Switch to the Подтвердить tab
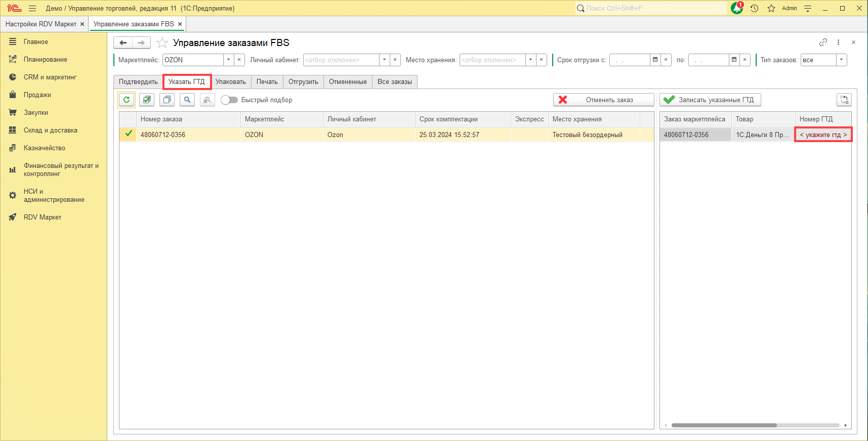The height and width of the screenshot is (441, 868). tap(138, 82)
